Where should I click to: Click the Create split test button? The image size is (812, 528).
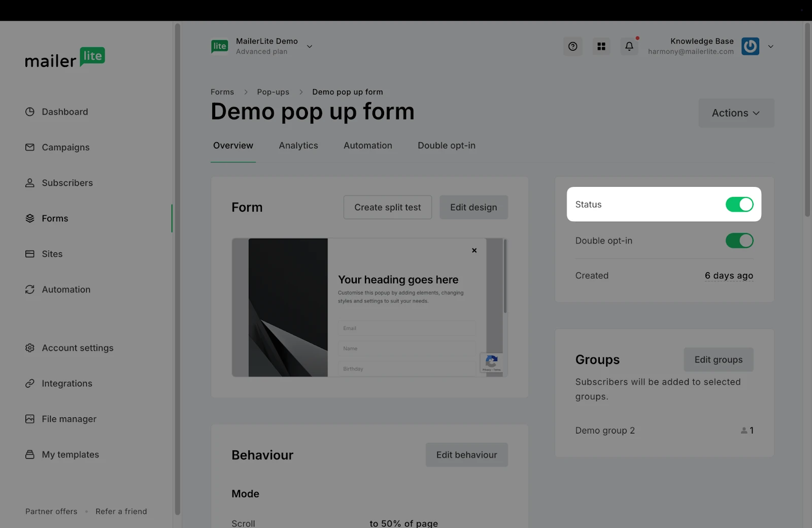pos(387,207)
